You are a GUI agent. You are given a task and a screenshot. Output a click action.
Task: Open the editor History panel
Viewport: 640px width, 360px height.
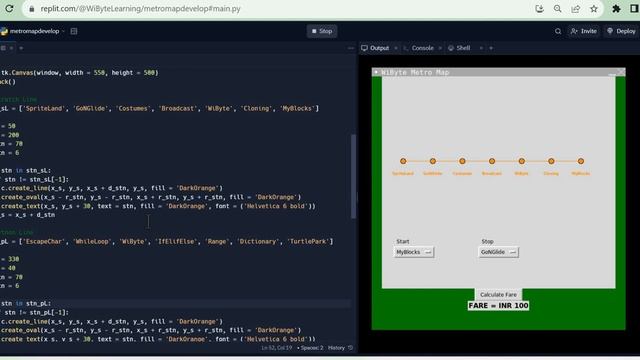pyautogui.click(x=337, y=348)
